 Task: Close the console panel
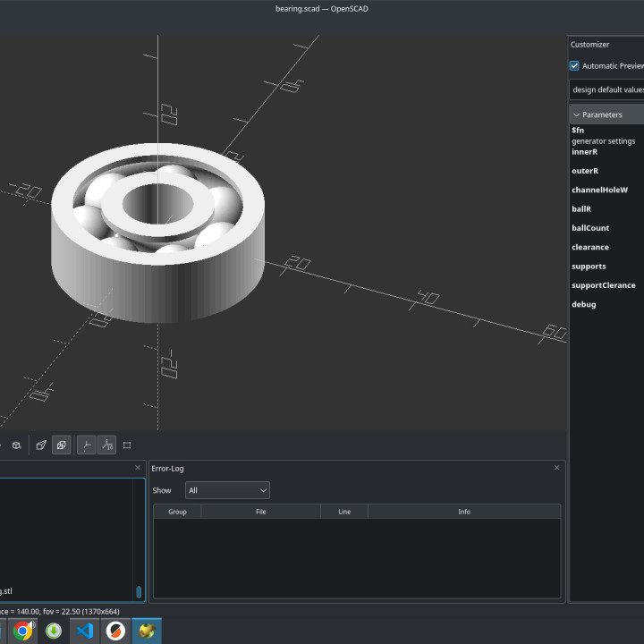click(138, 468)
